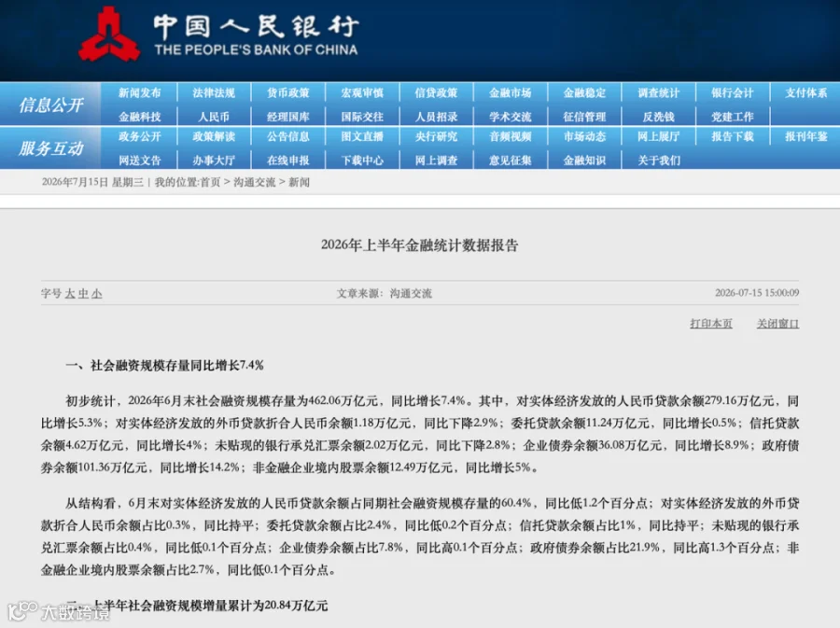Go to 党建工作 section
This screenshot has width=840, height=628.
click(733, 117)
